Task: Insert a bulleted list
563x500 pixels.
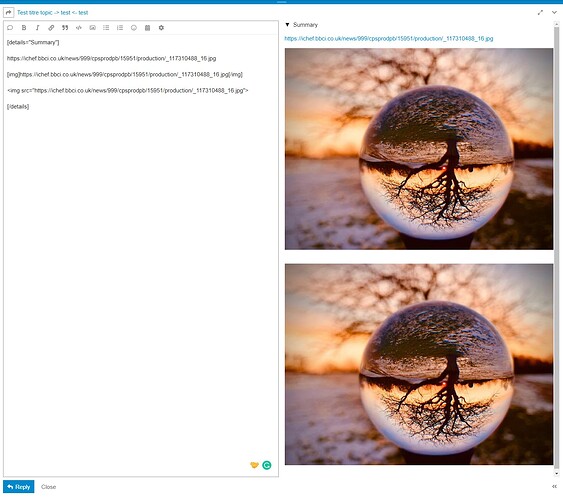Action: click(x=106, y=28)
